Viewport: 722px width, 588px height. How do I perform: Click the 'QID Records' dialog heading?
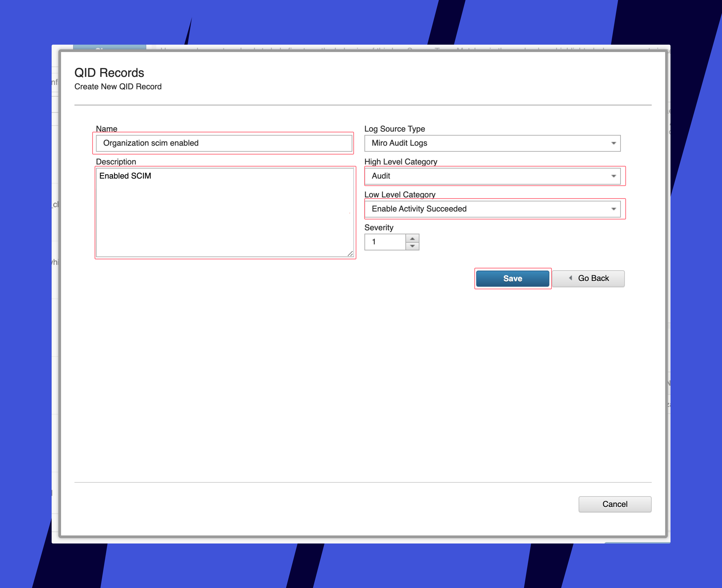(109, 73)
